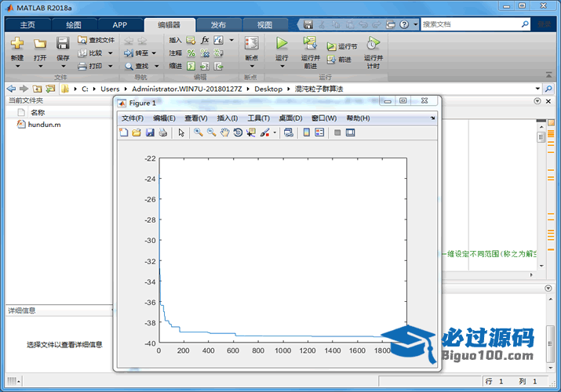Run the script with the green Run arrow
Image resolution: width=561 pixels, height=392 pixels.
pyautogui.click(x=282, y=43)
